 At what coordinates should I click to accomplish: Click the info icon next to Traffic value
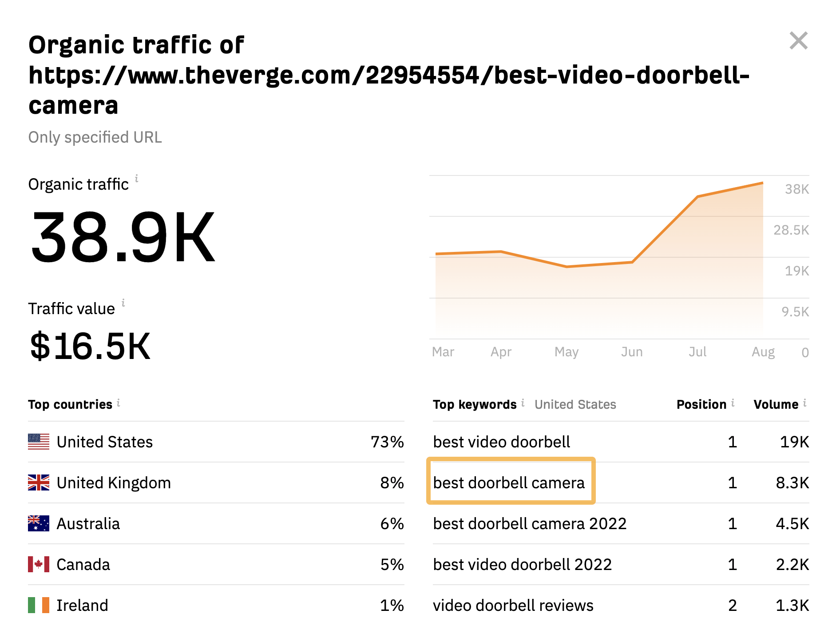pos(123,303)
